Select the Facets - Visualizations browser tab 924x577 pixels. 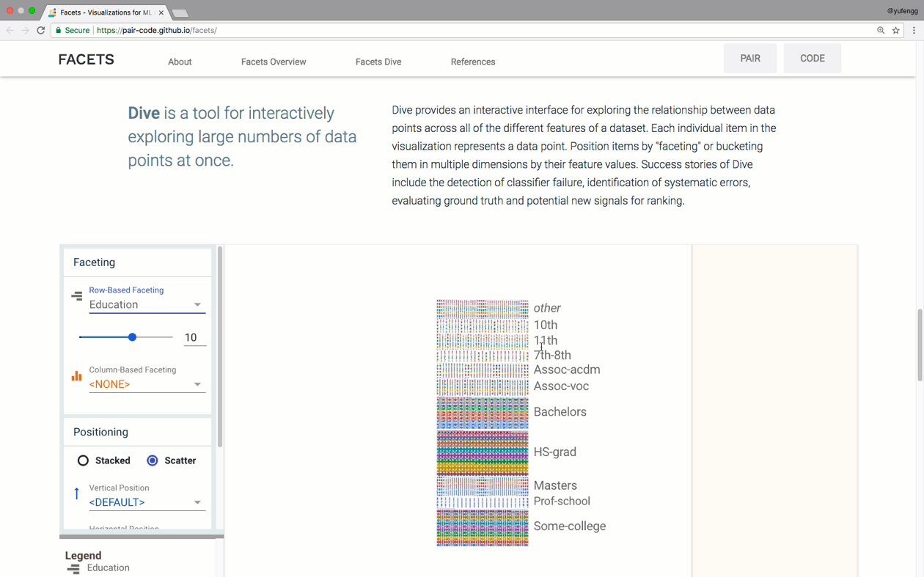[103, 12]
